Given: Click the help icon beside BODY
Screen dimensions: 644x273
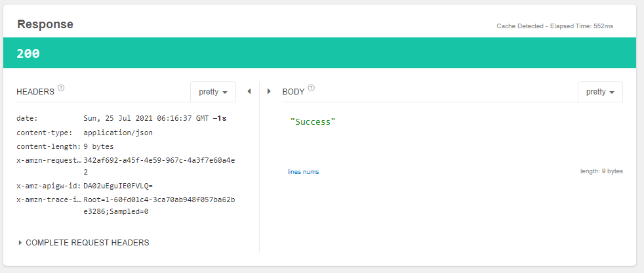Looking at the screenshot, I should 312,88.
